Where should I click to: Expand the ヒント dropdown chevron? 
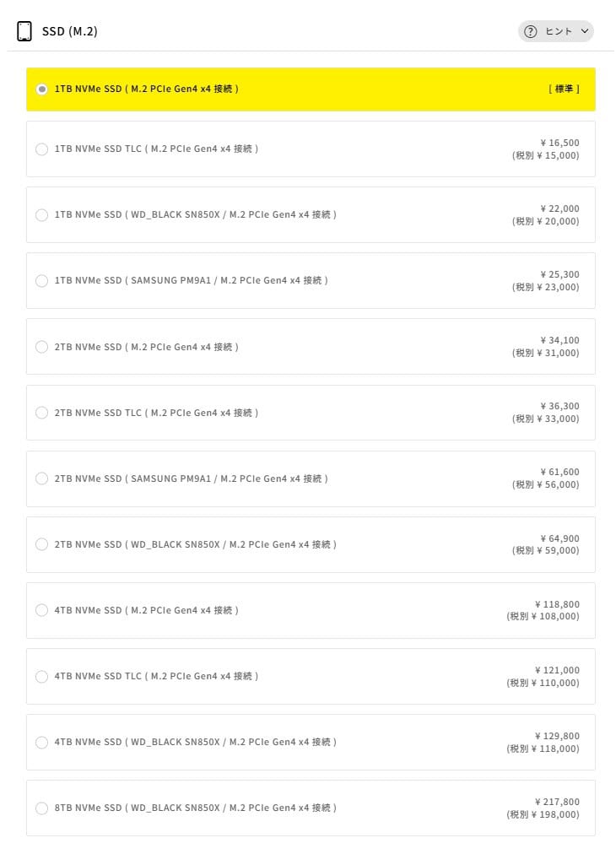(x=585, y=32)
